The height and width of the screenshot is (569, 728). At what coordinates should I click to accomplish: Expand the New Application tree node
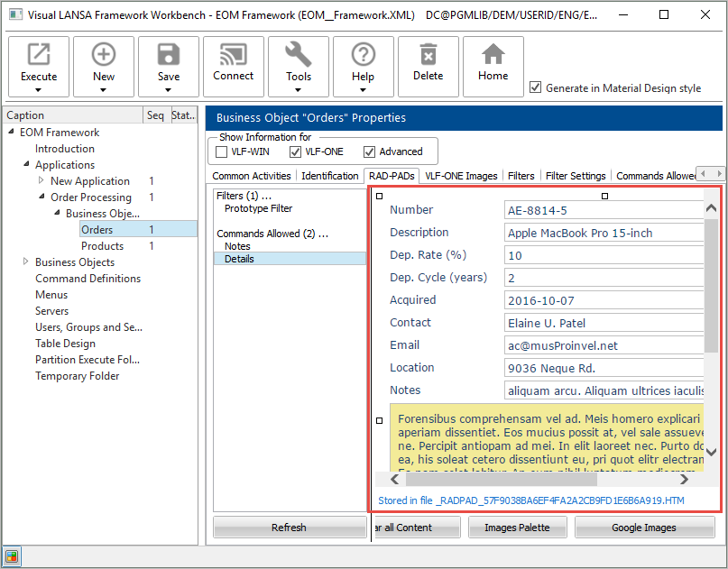(x=41, y=181)
